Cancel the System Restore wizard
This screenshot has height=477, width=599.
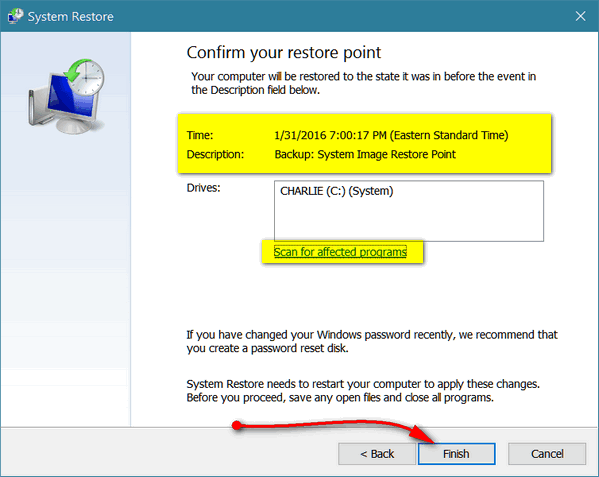pyautogui.click(x=547, y=454)
